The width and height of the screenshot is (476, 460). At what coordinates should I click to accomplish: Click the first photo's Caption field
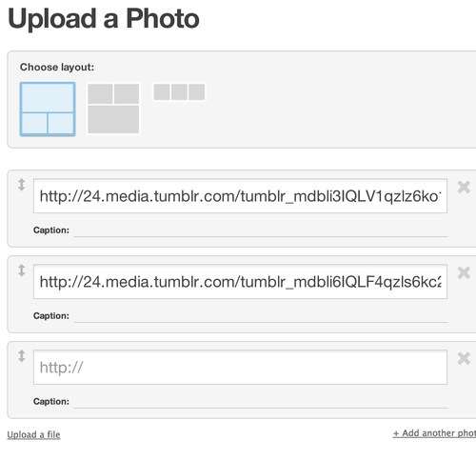[261, 230]
